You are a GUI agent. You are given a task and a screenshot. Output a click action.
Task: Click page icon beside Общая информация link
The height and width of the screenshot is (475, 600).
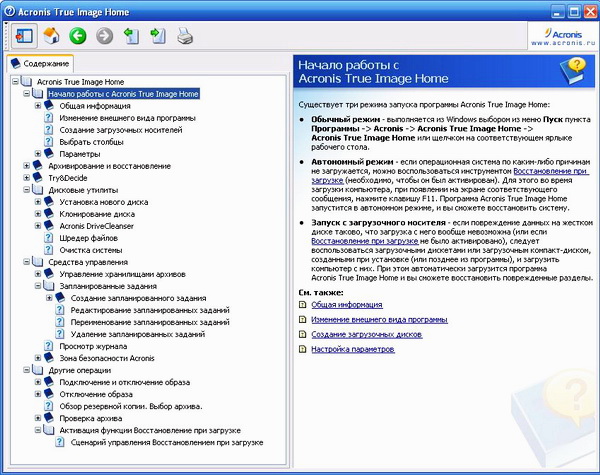click(303, 305)
